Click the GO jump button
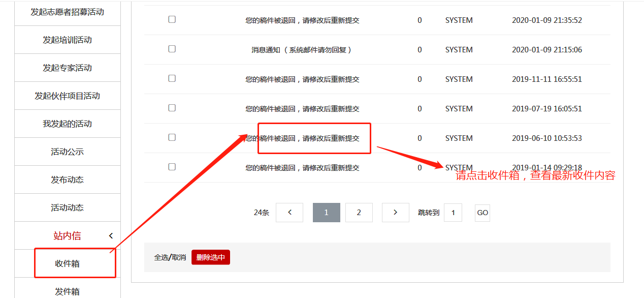Image resolution: width=644 pixels, height=298 pixels. pos(482,213)
